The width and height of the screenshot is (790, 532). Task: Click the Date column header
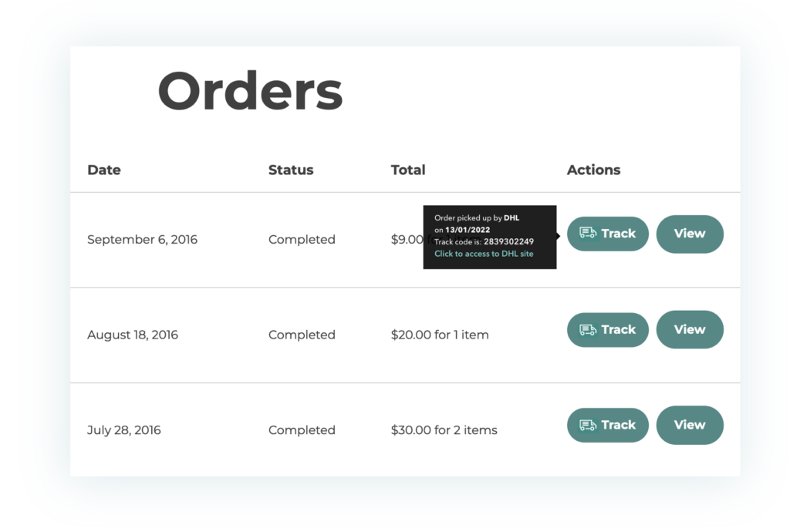tap(104, 170)
